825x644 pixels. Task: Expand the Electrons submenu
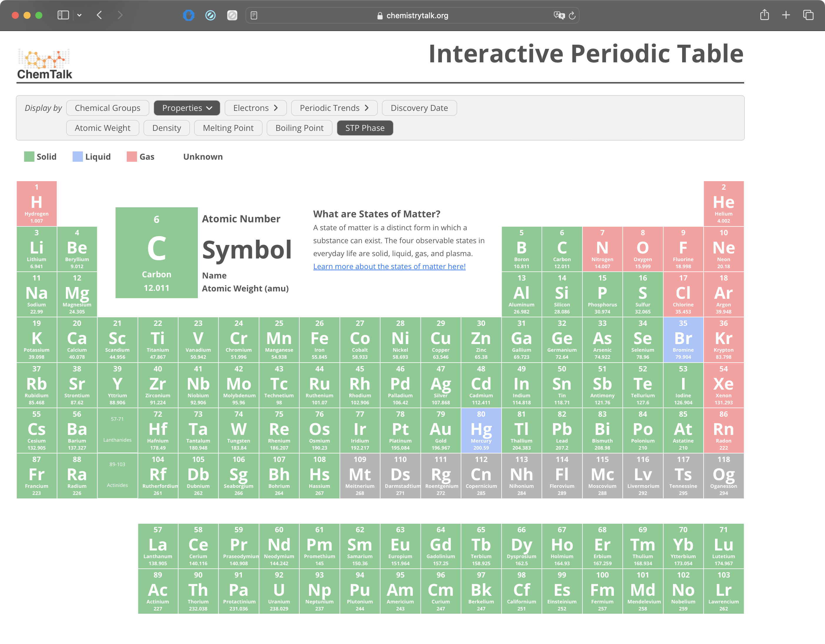point(255,108)
